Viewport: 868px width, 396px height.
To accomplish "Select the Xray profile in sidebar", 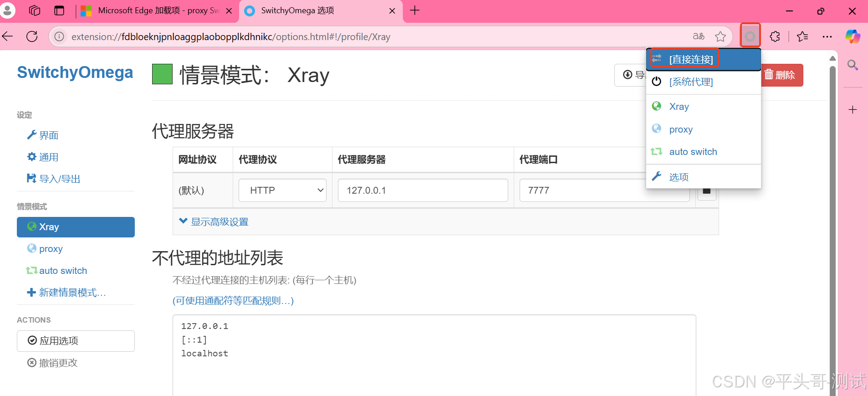I will [76, 227].
